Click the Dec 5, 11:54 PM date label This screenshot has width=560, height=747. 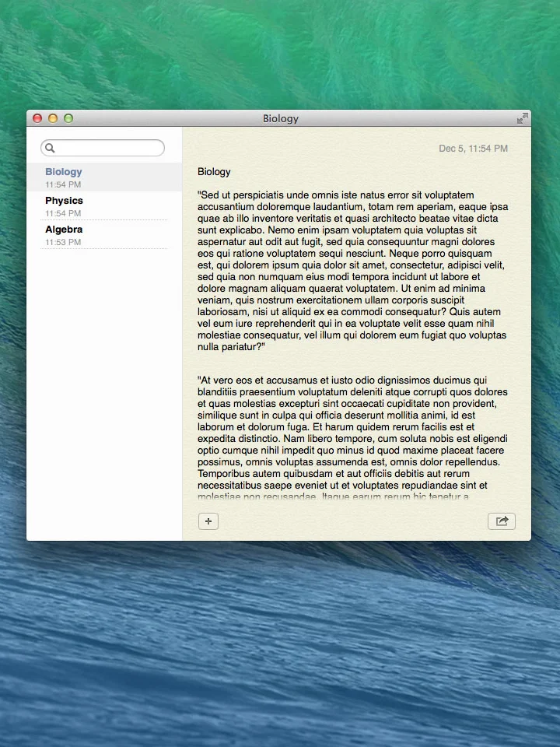[474, 149]
